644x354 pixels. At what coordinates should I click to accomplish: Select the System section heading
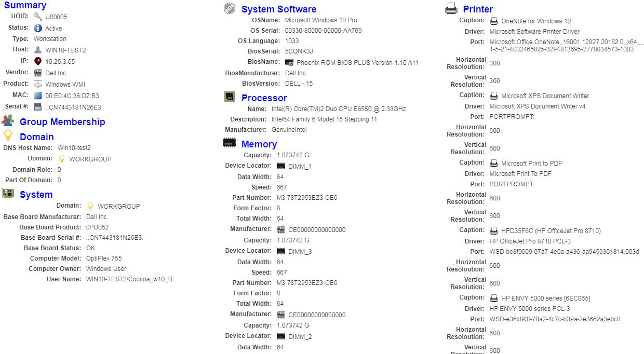tap(36, 195)
